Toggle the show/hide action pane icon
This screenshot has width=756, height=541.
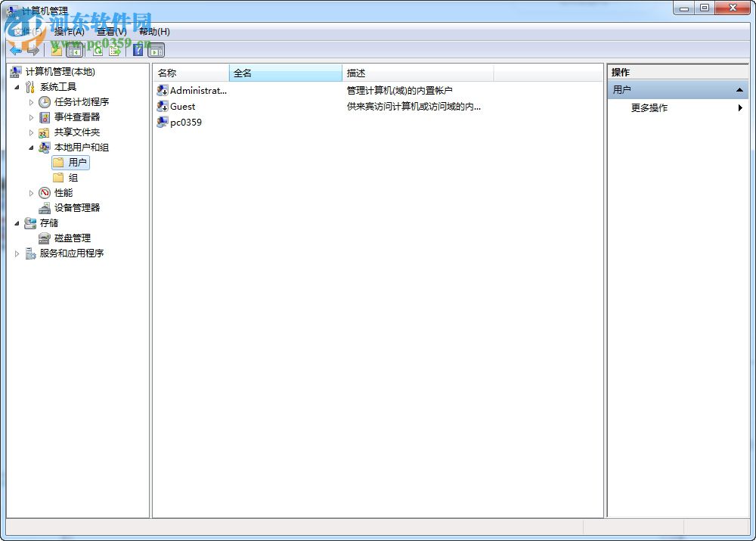click(156, 50)
